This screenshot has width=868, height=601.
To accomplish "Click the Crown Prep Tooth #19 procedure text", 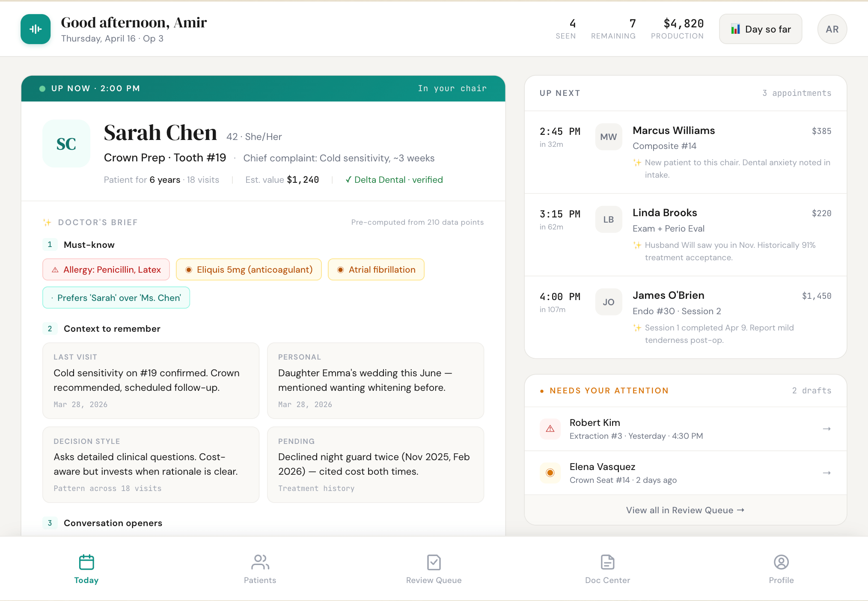I will coord(165,158).
